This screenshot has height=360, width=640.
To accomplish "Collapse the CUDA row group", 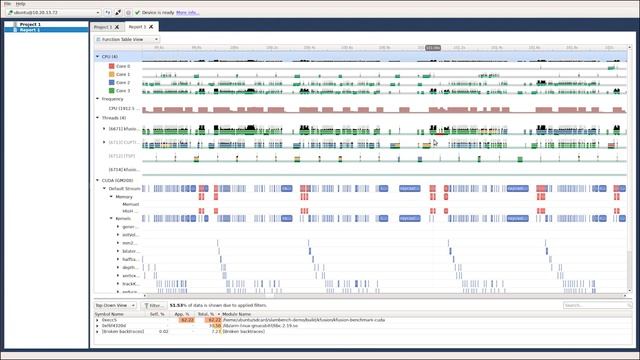I will pos(98,180).
